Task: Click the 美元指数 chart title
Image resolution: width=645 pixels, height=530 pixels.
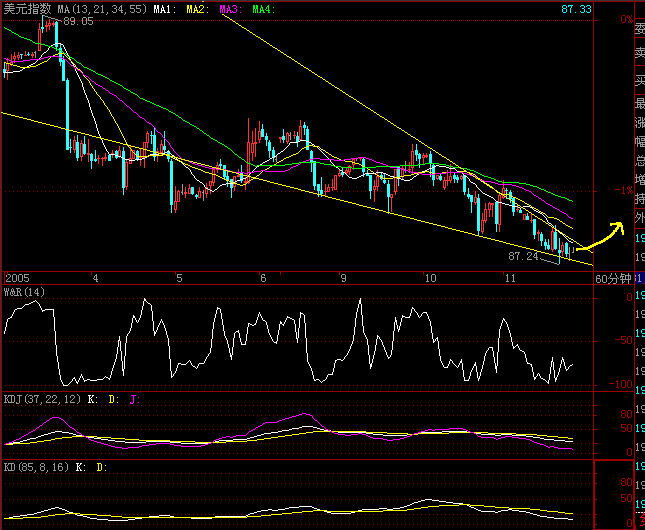Action: coord(27,8)
